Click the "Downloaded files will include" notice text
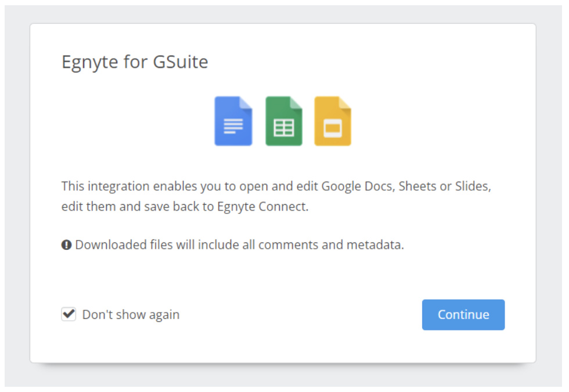Screen dimensions: 569x392 click(239, 245)
